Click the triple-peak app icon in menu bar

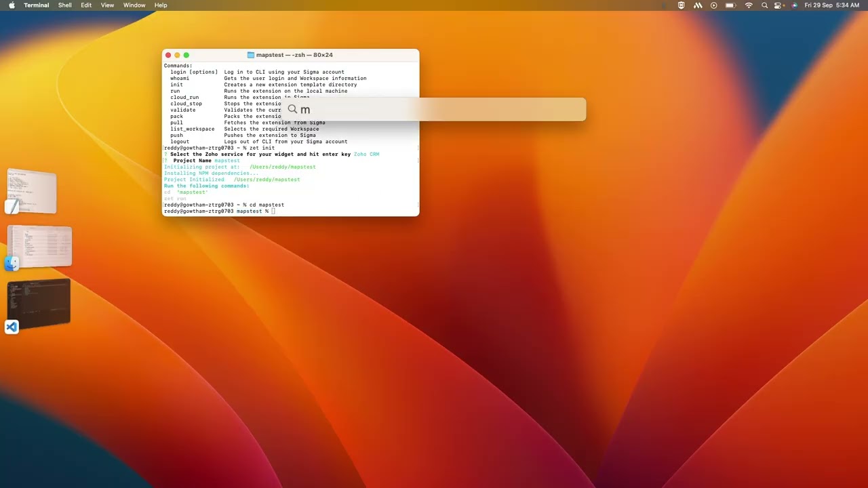[698, 5]
